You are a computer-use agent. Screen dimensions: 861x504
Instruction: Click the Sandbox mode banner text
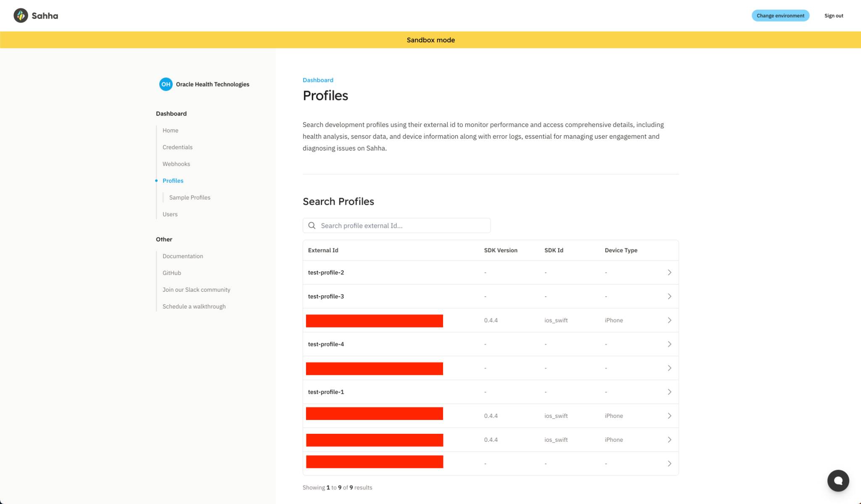coord(430,40)
